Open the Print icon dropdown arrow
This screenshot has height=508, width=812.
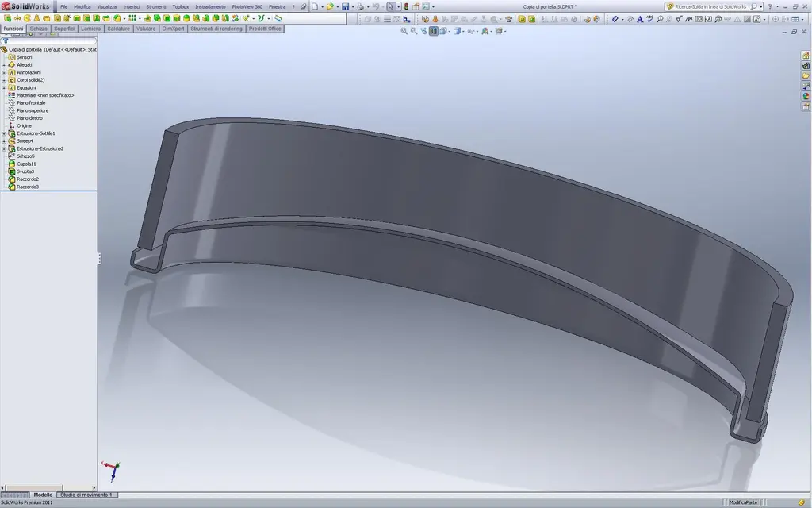367,6
